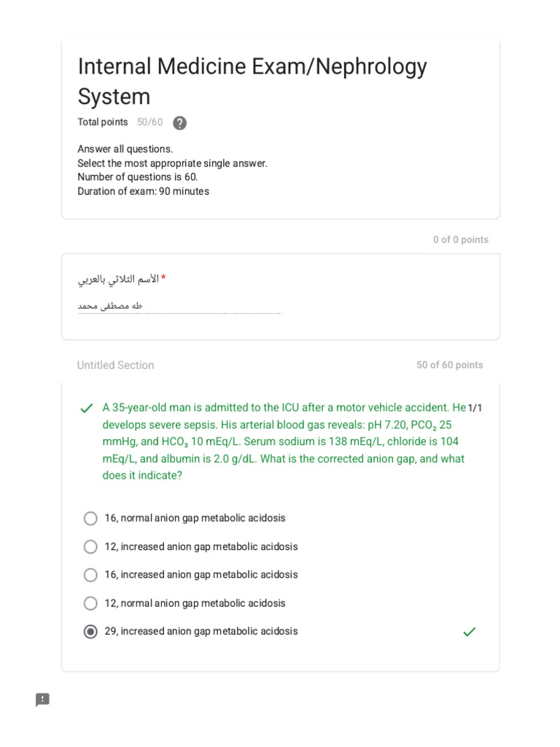Click the required Arabic name question label
Screen dimensions: 560x747
pyautogui.click(x=122, y=279)
